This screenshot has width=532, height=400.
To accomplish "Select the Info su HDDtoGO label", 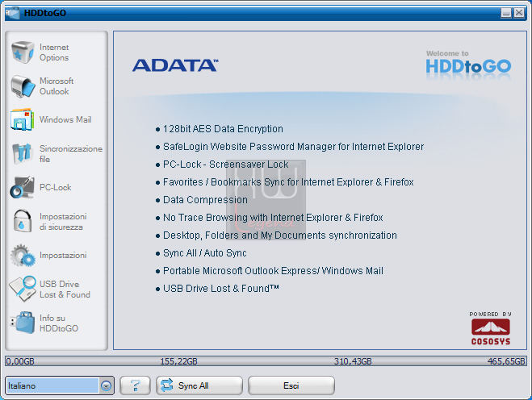I will click(x=59, y=323).
